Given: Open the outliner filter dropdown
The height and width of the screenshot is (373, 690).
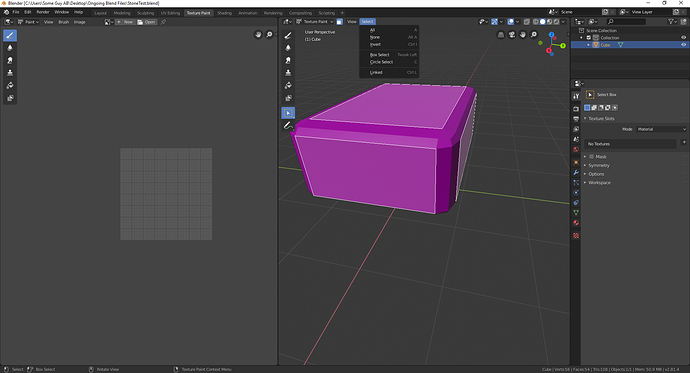Looking at the screenshot, I should [x=672, y=22].
